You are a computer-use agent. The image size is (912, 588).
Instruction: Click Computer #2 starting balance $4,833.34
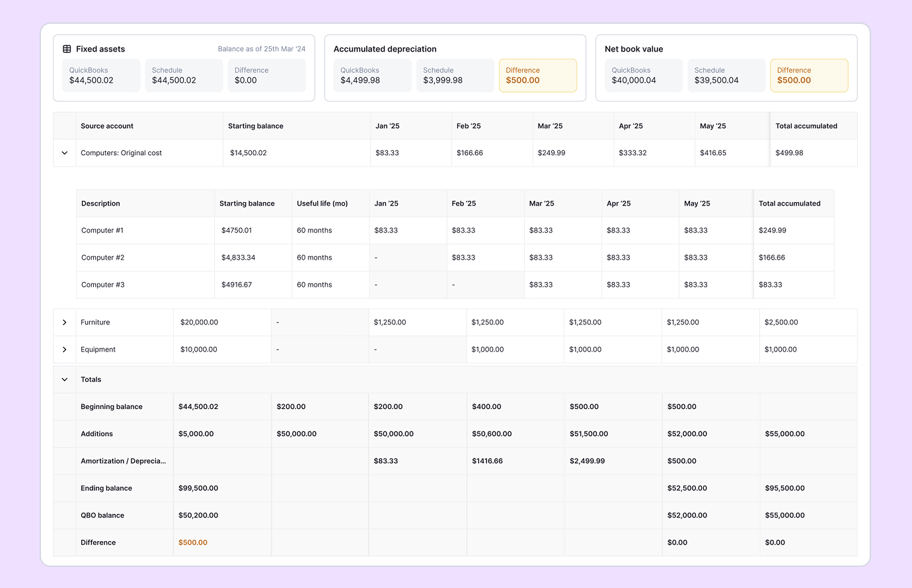[x=239, y=258]
